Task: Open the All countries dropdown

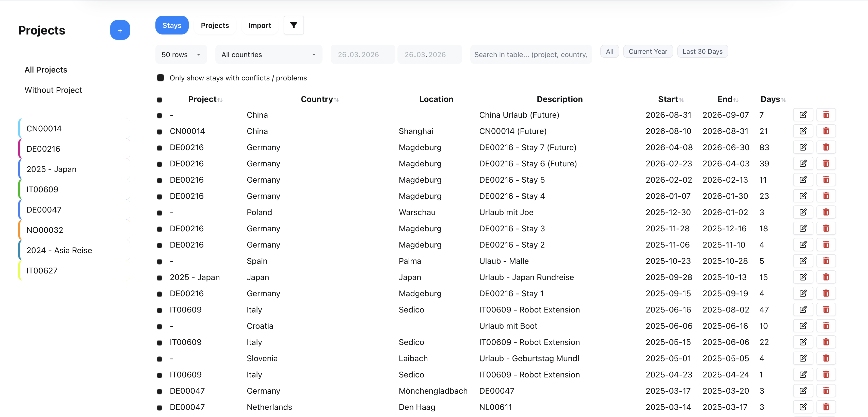Action: tap(269, 54)
